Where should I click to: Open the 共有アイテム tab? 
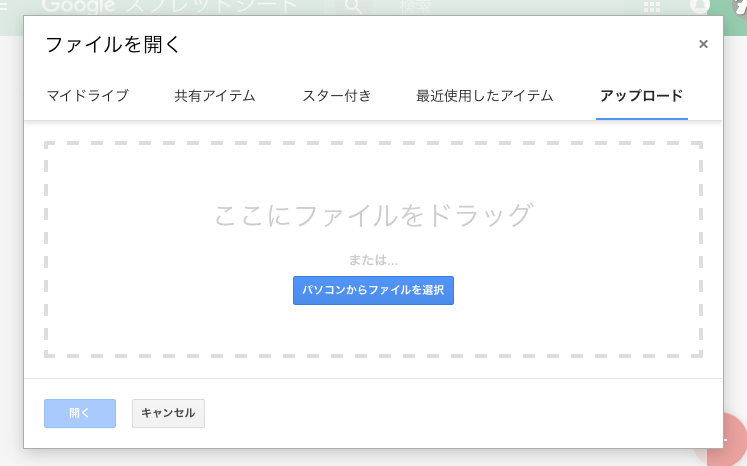215,96
